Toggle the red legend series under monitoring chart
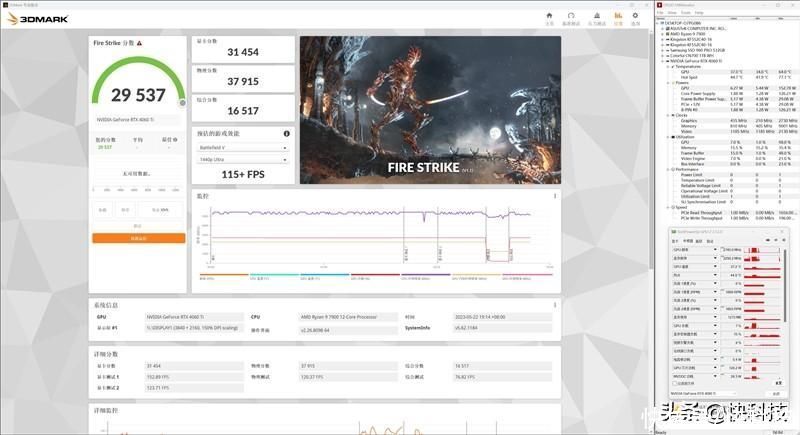800x435 pixels. coord(375,276)
